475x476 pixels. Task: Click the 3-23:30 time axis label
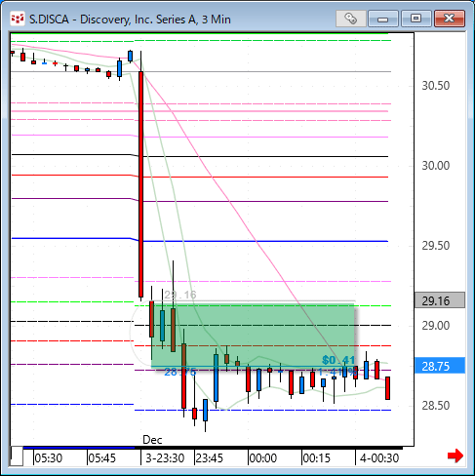[165, 458]
